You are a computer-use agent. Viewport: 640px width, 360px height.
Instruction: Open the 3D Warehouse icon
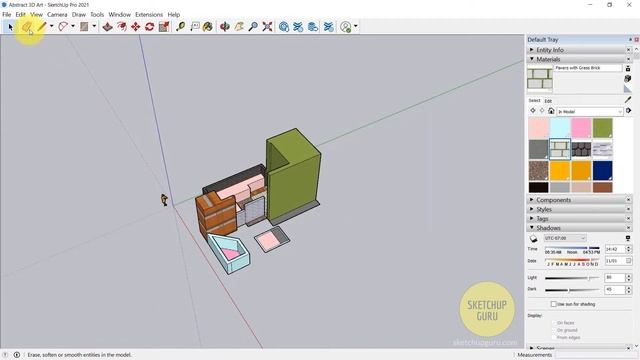284,27
